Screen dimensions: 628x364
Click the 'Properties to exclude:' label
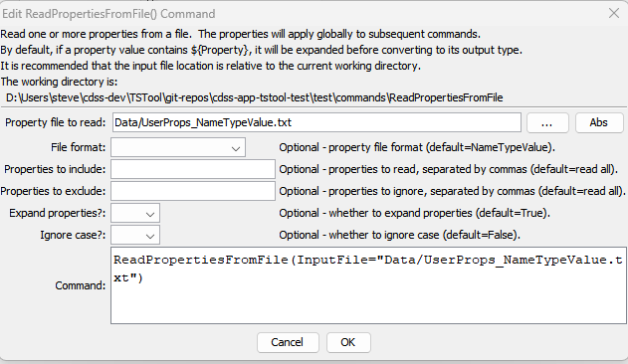53,191
